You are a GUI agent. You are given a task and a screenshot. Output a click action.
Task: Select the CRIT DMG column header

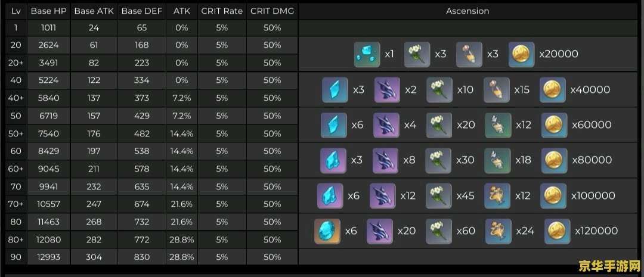coord(273,11)
